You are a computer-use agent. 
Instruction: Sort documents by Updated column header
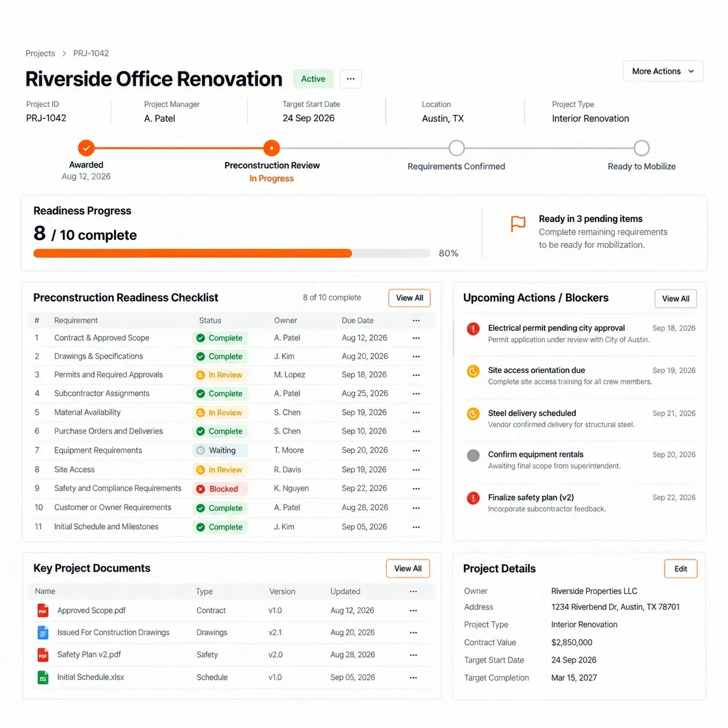coord(345,592)
